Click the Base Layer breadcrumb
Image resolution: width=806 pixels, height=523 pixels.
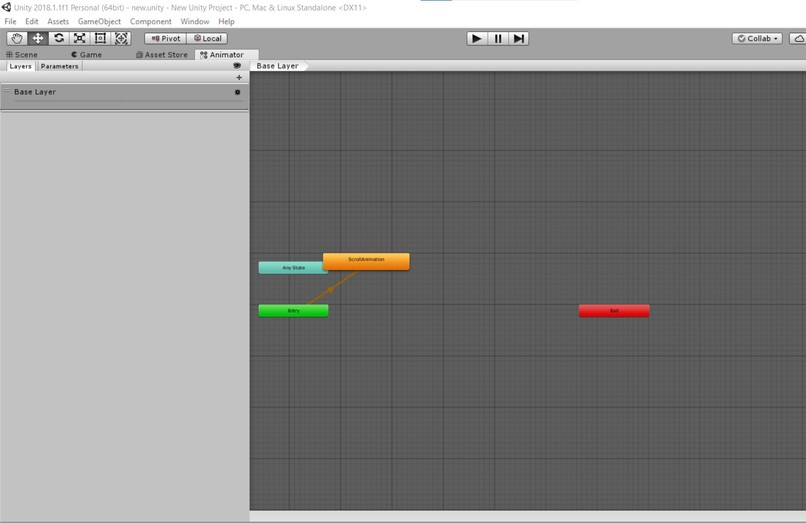[278, 66]
